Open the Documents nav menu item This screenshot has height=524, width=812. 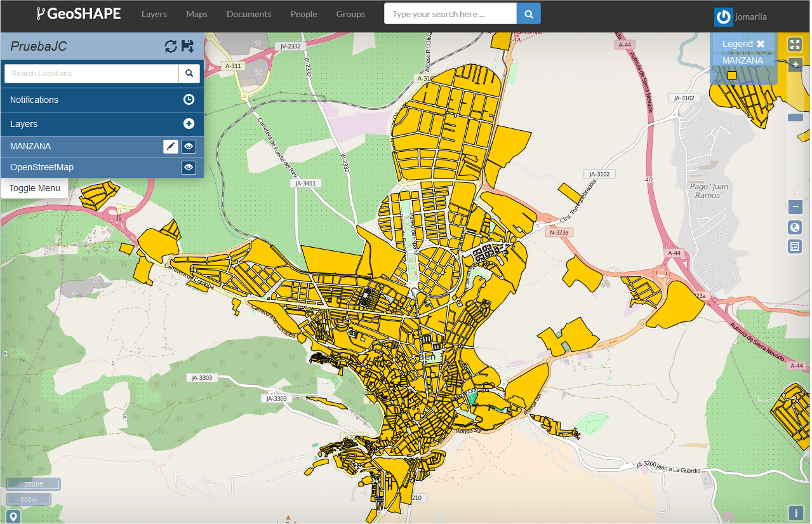click(249, 14)
